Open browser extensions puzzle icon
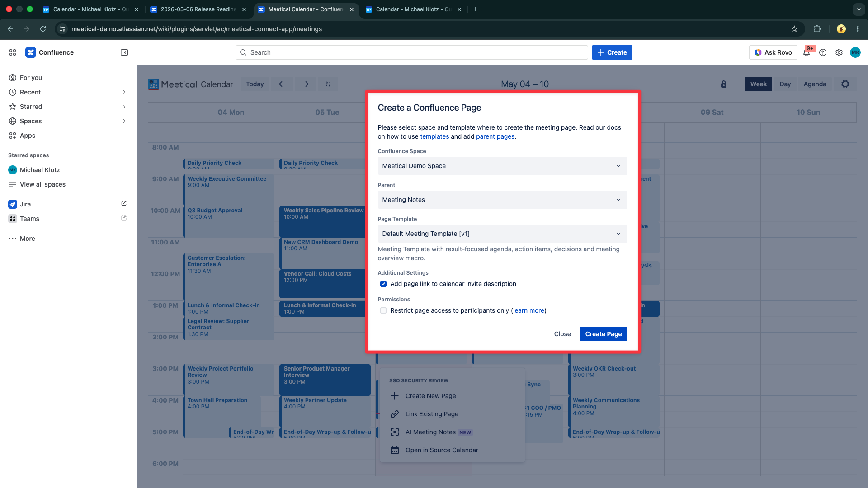 817,29
